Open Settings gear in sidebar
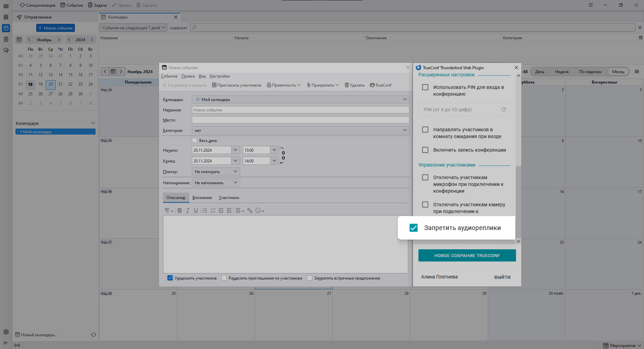The width and height of the screenshot is (644, 349). (6, 332)
